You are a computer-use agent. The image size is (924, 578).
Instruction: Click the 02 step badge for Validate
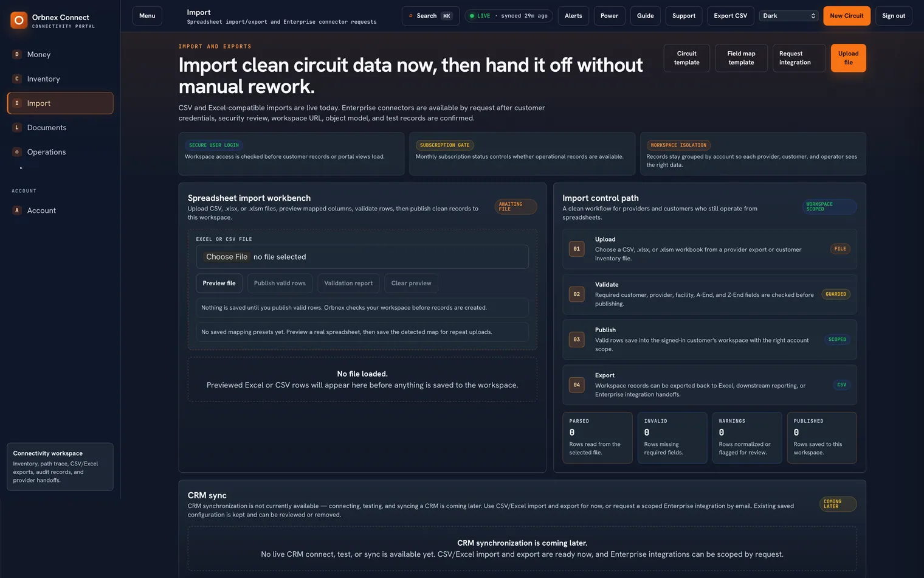(x=577, y=294)
